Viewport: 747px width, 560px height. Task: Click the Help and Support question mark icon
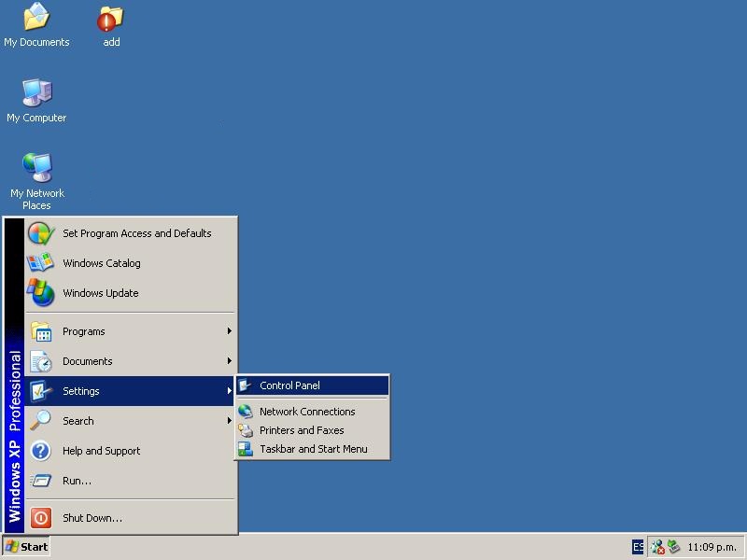pos(41,451)
